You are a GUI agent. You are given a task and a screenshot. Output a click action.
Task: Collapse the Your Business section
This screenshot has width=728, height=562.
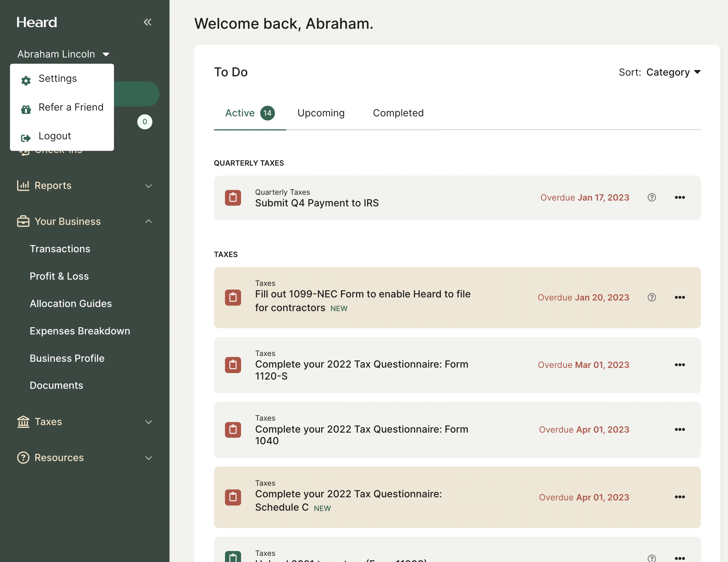pyautogui.click(x=148, y=221)
